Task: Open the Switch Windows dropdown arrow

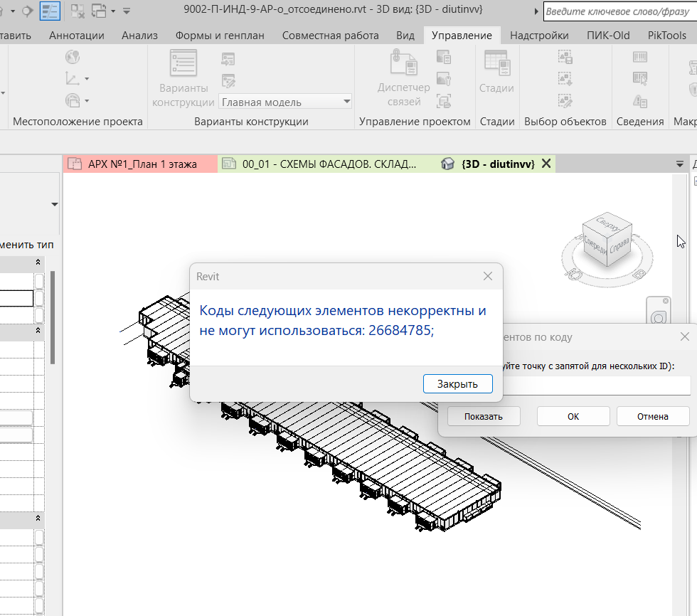Action: point(113,11)
